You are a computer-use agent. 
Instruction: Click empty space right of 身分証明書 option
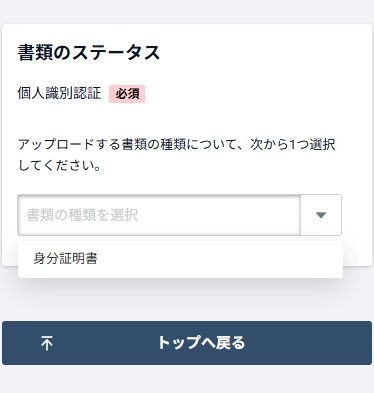[x=220, y=259]
